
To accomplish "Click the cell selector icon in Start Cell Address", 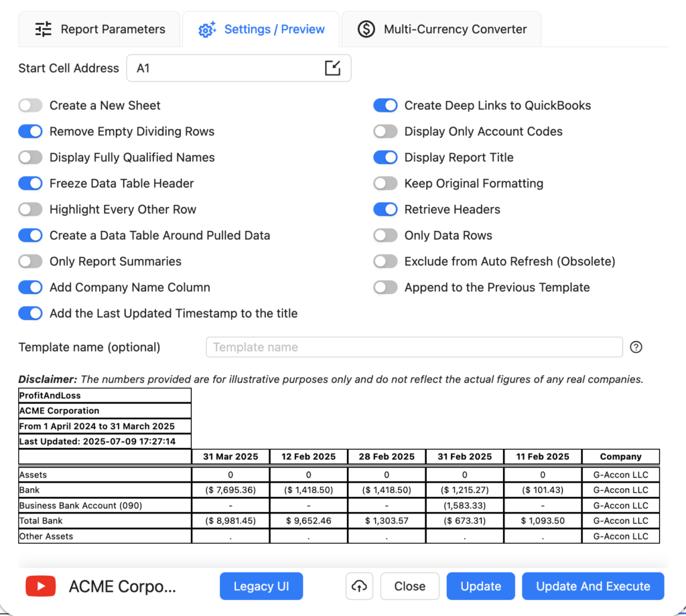I will 333,68.
